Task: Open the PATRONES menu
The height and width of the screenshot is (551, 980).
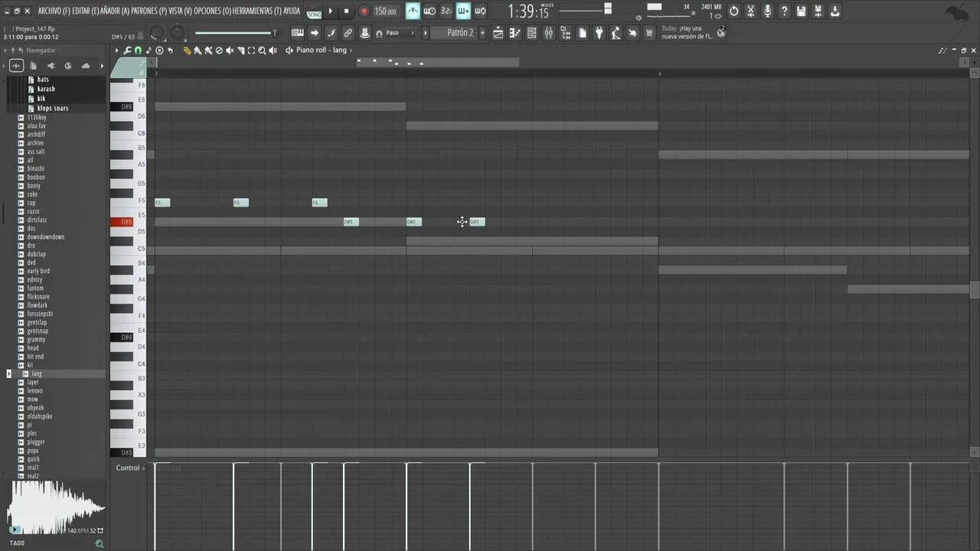Action: (149, 11)
